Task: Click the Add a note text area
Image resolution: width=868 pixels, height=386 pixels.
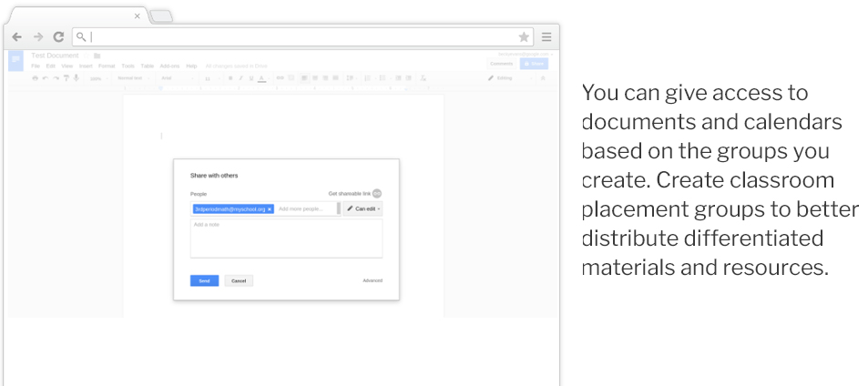Action: pyautogui.click(x=286, y=238)
